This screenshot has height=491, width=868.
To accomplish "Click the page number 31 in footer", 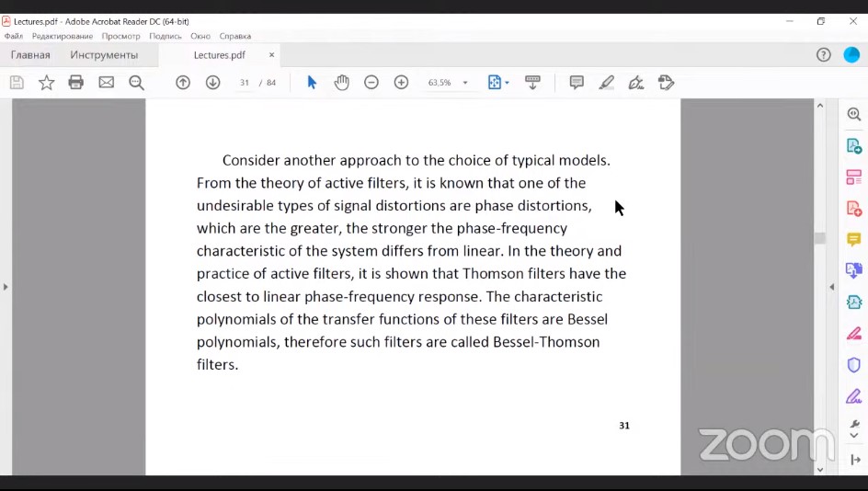I will coord(623,425).
